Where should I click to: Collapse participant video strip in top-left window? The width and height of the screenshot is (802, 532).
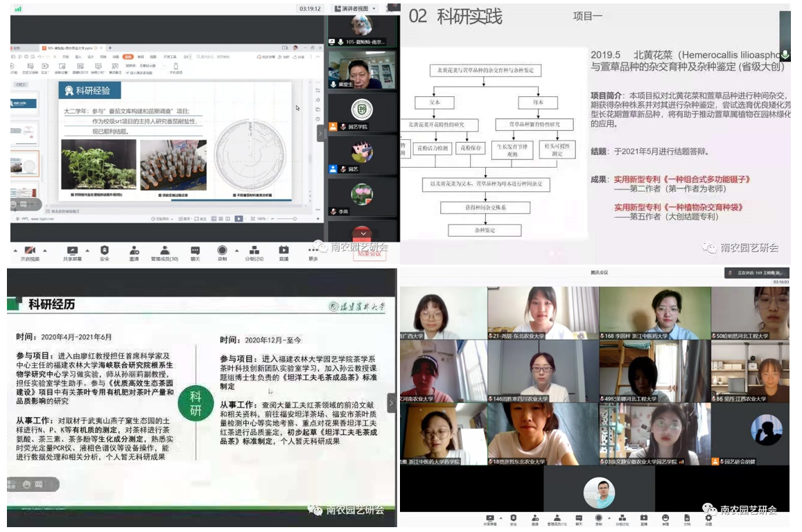[x=321, y=133]
